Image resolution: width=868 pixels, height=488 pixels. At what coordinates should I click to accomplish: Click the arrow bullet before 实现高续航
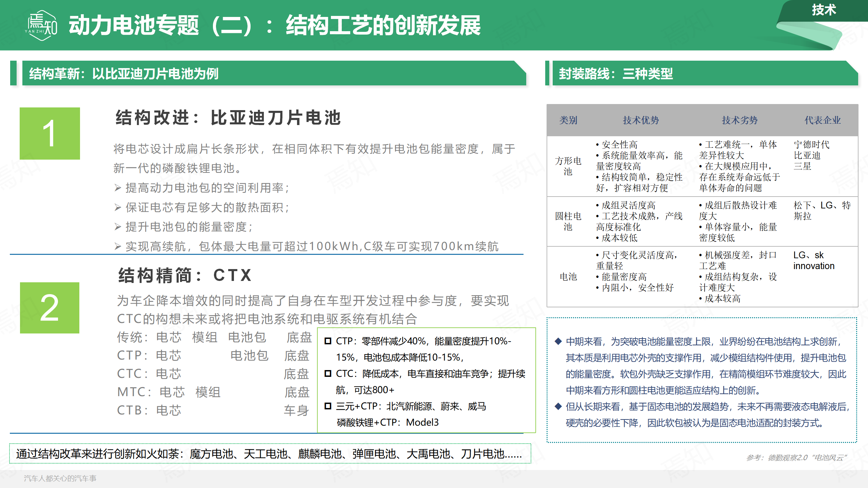(118, 246)
